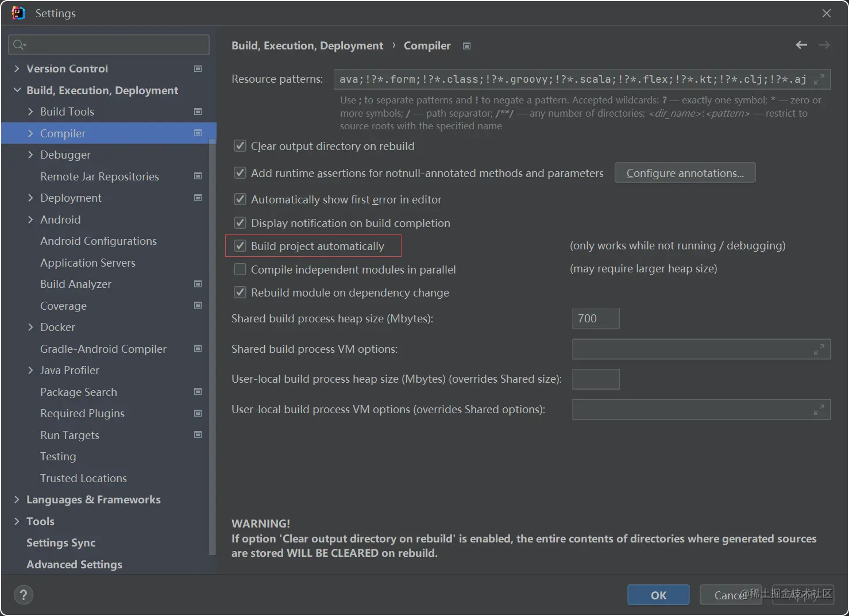Select Application Servers in settings tree
Image resolution: width=849 pixels, height=616 pixels.
click(88, 263)
